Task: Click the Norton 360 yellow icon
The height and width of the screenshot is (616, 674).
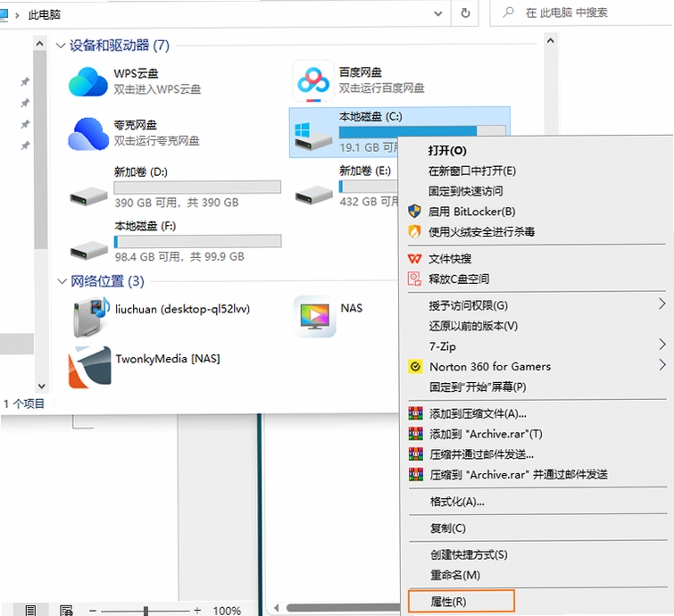Action: pos(415,366)
